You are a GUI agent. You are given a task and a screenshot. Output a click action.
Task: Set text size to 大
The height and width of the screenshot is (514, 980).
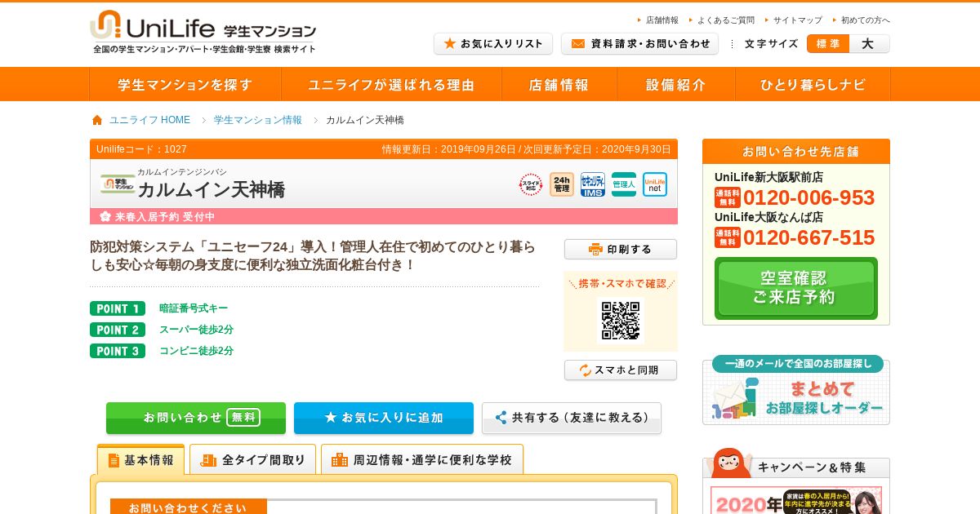point(869,44)
